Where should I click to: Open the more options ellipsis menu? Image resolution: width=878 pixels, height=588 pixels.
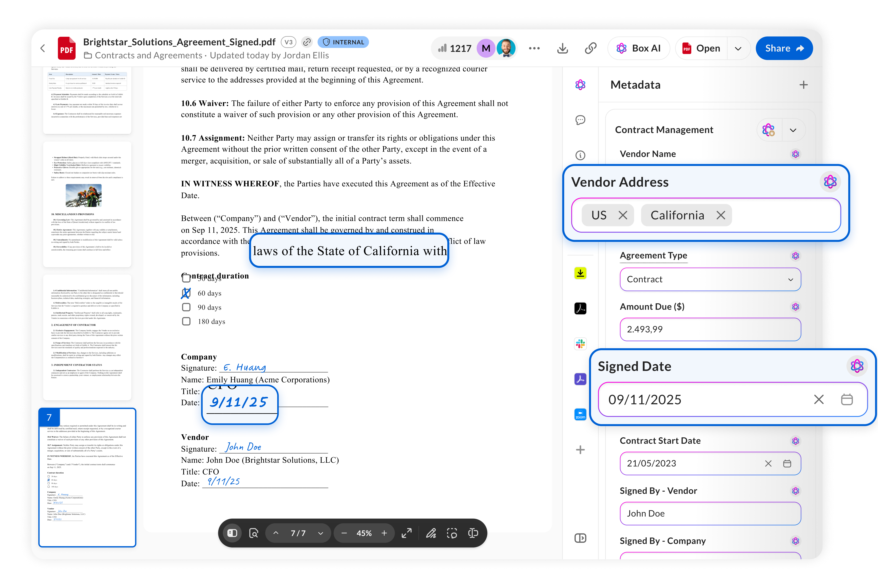point(534,48)
